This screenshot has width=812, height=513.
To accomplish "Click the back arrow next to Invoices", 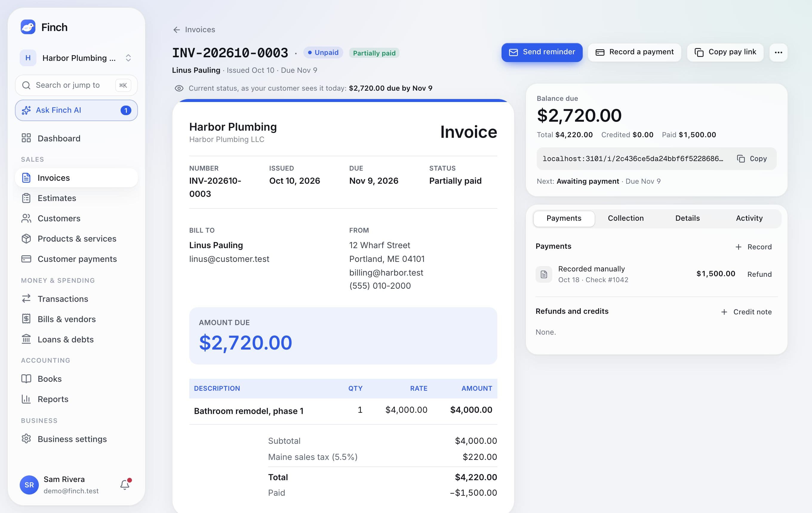I will (x=177, y=30).
